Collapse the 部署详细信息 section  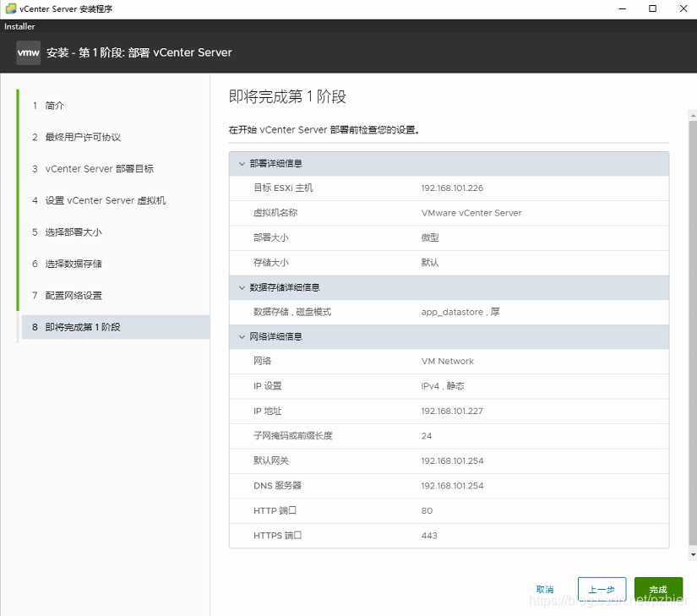242,164
